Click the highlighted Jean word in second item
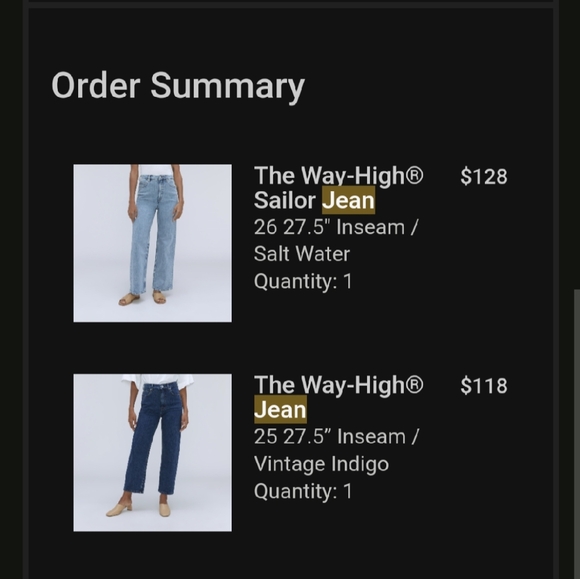 (280, 410)
